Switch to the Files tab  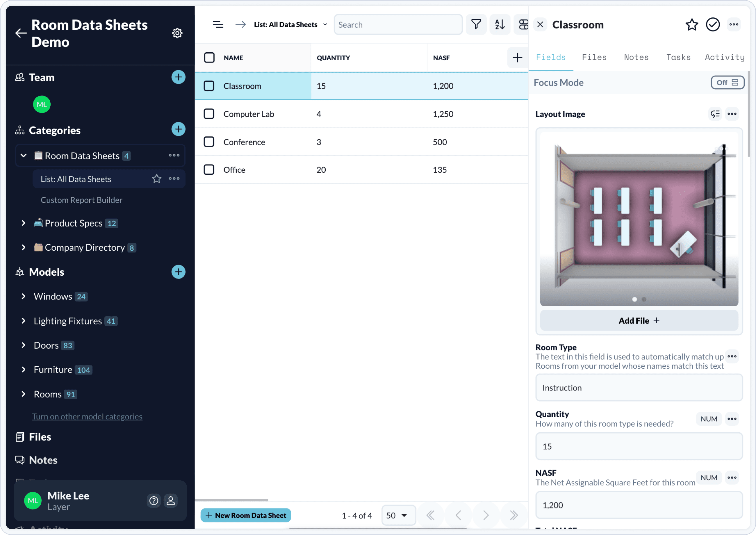(x=594, y=57)
